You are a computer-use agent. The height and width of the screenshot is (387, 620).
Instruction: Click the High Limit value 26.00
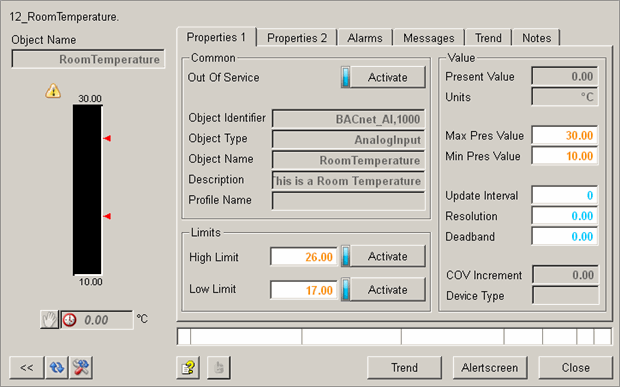click(304, 257)
